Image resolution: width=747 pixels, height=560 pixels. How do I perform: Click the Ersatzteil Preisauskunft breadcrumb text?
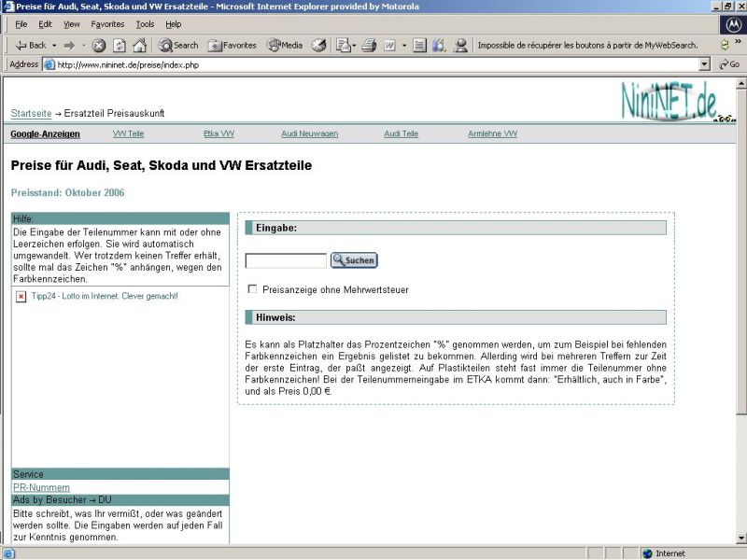coord(114,113)
